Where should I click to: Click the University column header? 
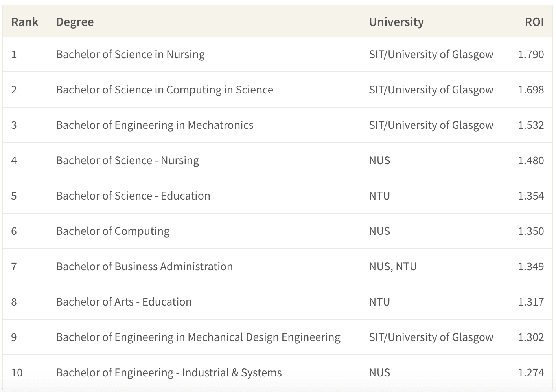tap(396, 22)
